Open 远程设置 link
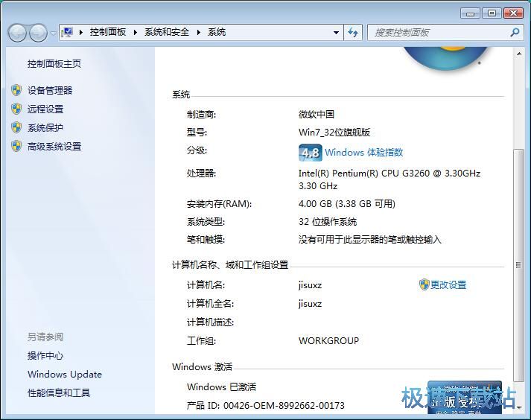This screenshot has height=420, width=531. pos(45,109)
